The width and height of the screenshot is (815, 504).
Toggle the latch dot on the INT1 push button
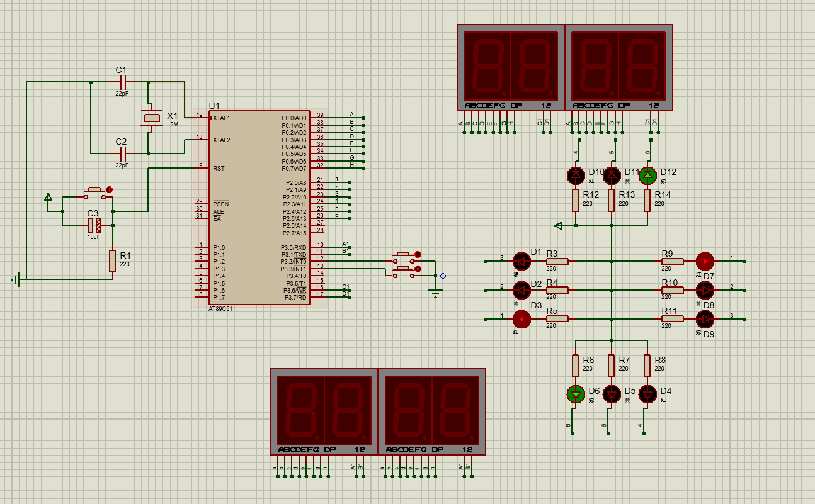click(x=418, y=269)
